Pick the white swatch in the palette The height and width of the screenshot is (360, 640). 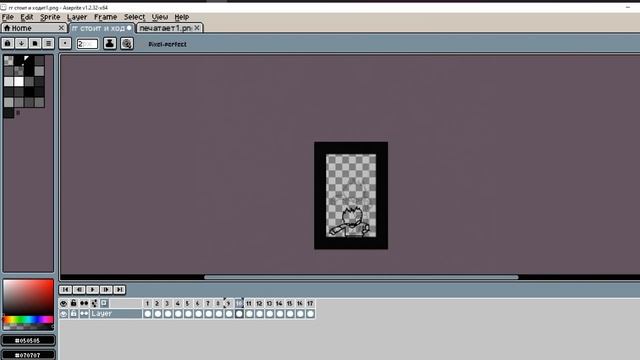[x=19, y=81]
